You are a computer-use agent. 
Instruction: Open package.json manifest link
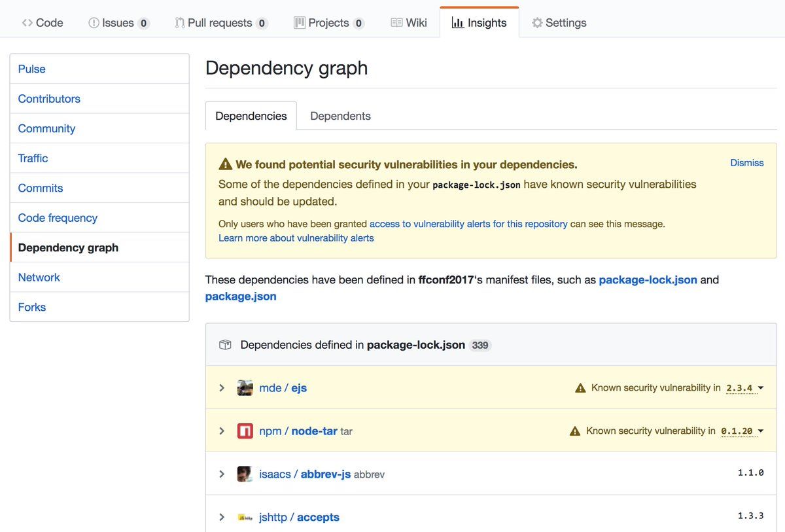[x=241, y=296]
